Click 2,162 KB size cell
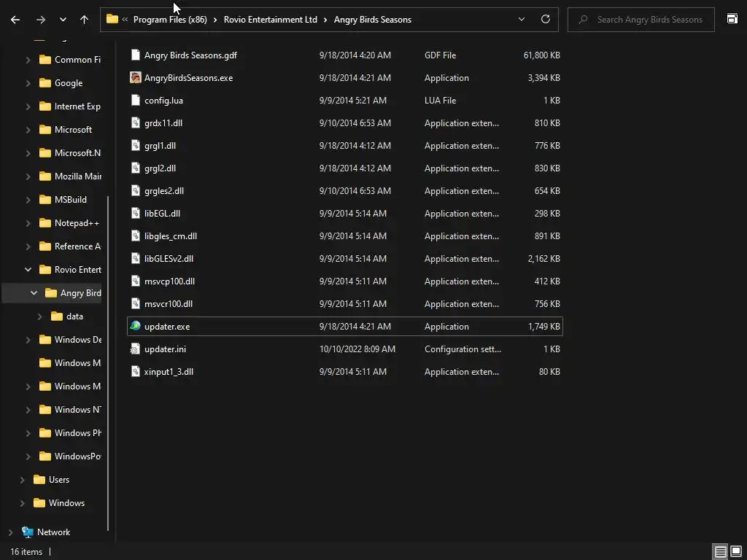This screenshot has height=560, width=747. click(543, 259)
